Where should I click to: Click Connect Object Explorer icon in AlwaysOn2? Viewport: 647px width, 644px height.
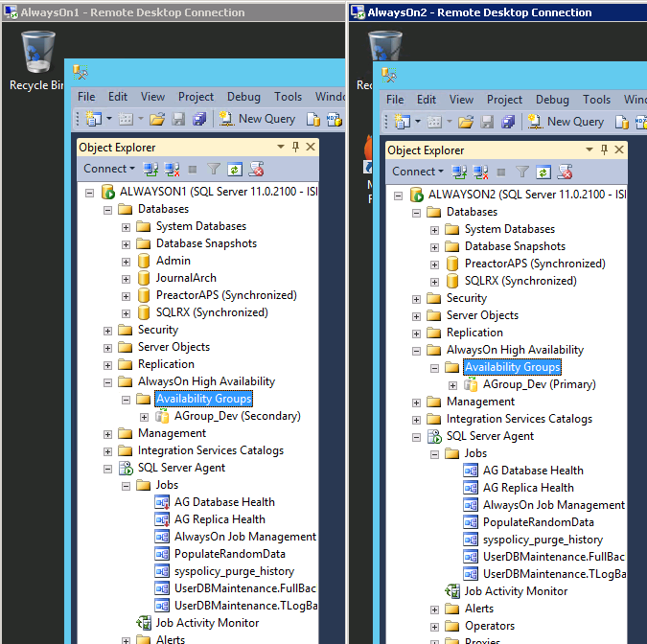coord(459,172)
